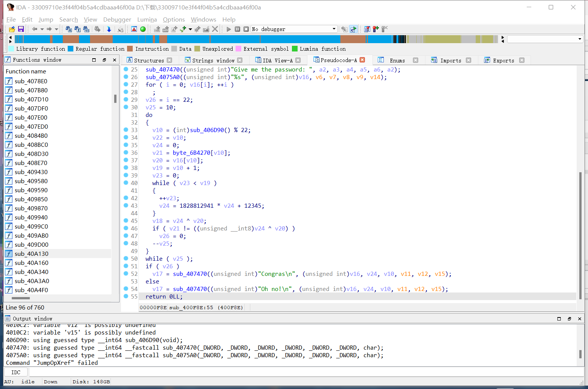
Task: Open the Jump menu
Action: pos(46,19)
